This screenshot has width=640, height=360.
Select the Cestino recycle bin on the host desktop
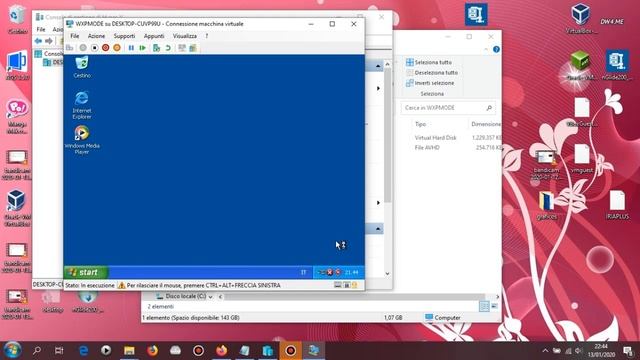click(17, 19)
